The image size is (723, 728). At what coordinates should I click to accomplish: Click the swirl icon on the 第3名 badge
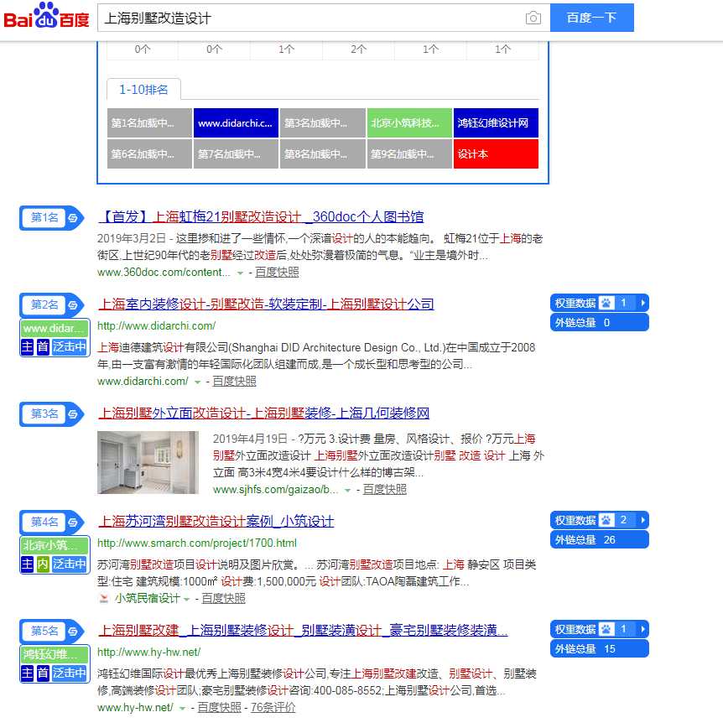73,414
